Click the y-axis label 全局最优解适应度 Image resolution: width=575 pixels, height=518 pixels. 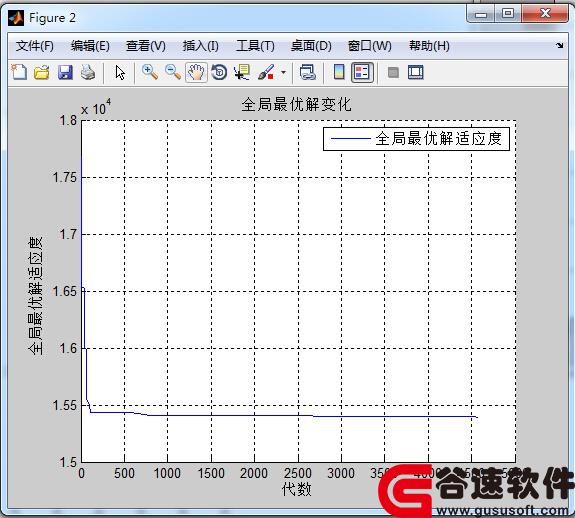point(35,295)
